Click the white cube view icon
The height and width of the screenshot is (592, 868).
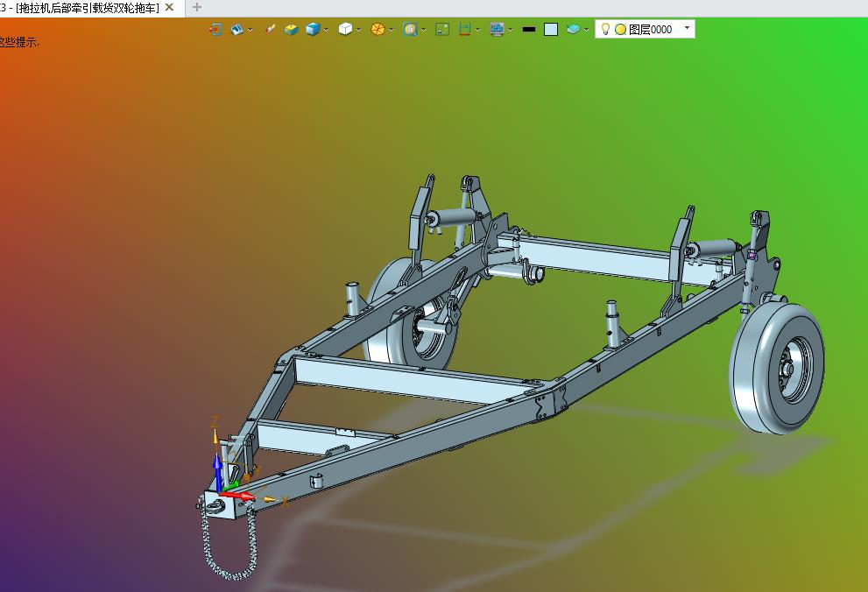point(345,29)
